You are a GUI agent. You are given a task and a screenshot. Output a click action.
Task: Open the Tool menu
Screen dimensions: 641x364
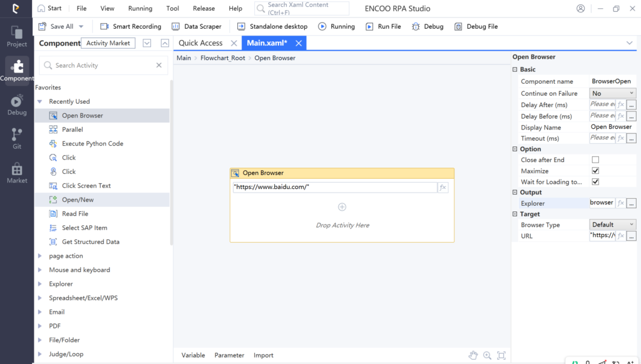click(173, 8)
